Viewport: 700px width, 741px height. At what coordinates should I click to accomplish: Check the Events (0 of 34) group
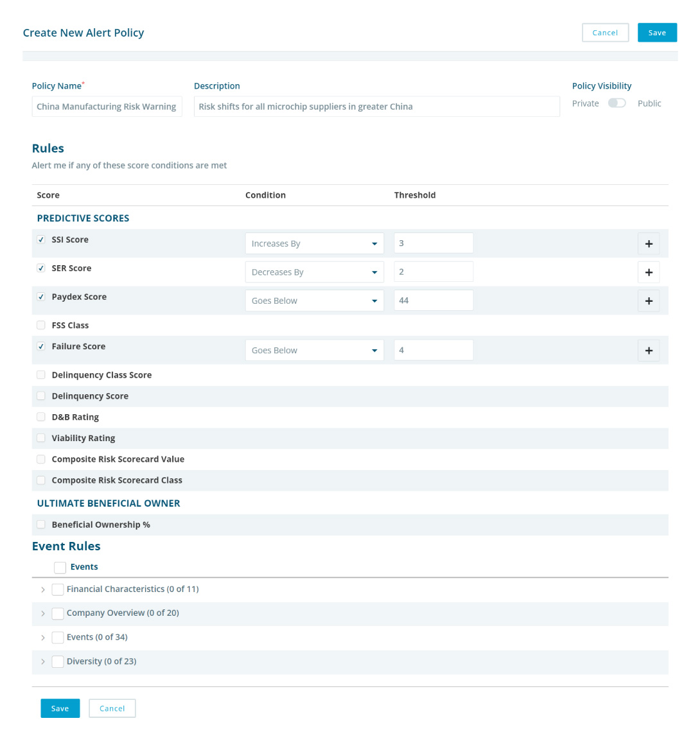point(58,638)
